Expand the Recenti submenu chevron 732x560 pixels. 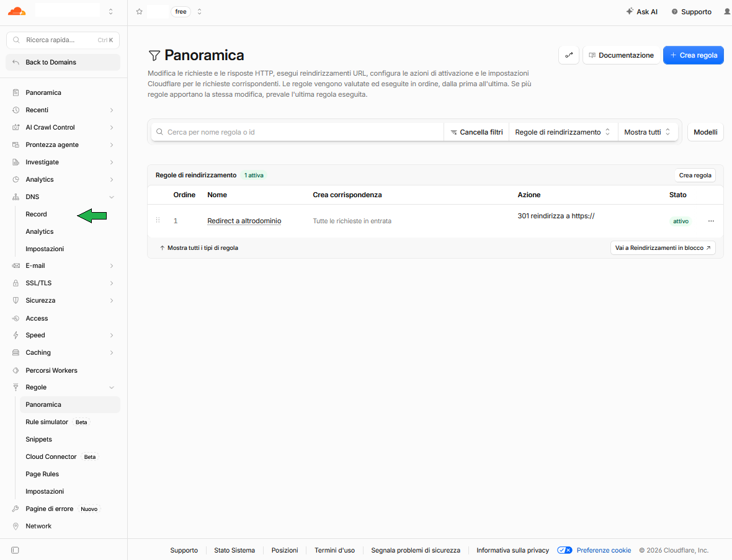[112, 110]
